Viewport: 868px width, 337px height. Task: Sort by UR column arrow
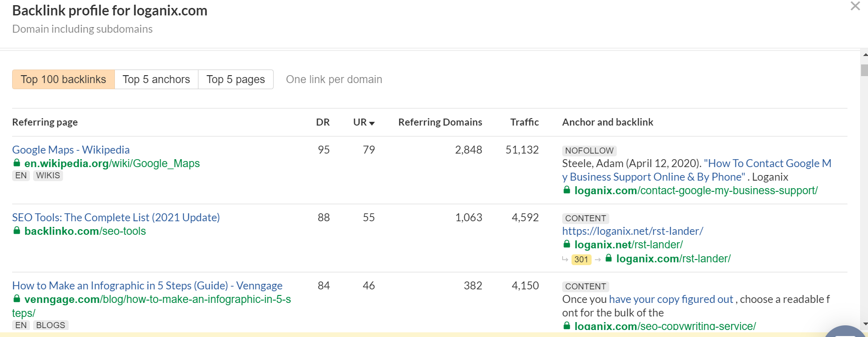pos(372,123)
